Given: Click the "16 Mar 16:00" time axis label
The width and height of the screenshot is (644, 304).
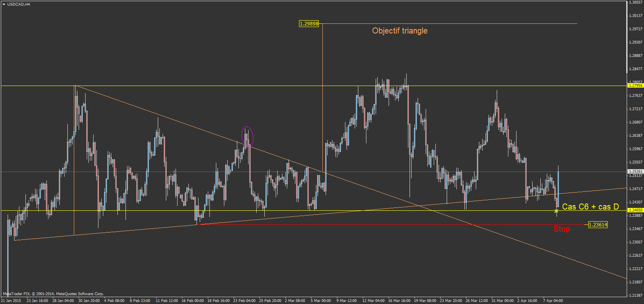Looking at the screenshot, I should [x=399, y=301].
